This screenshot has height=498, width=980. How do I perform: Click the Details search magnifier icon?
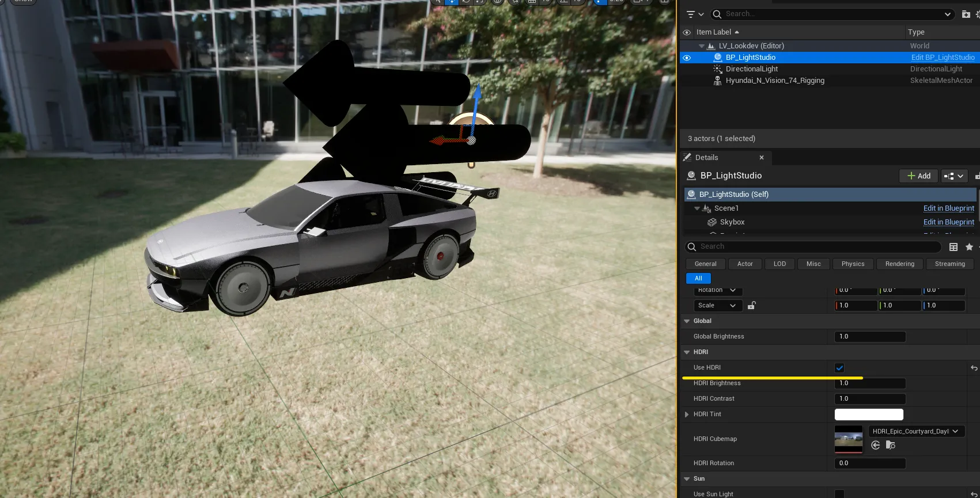tap(692, 247)
